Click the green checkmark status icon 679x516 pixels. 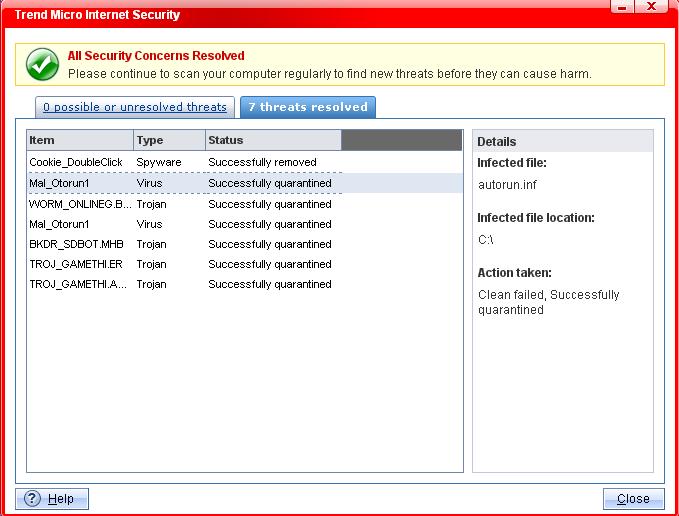tap(42, 64)
